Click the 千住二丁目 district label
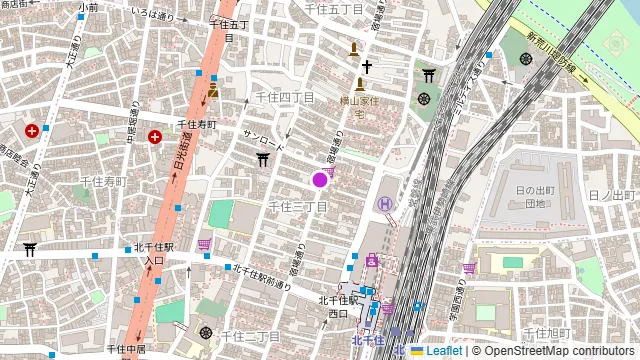Viewport: 640px width, 360px height. [250, 337]
